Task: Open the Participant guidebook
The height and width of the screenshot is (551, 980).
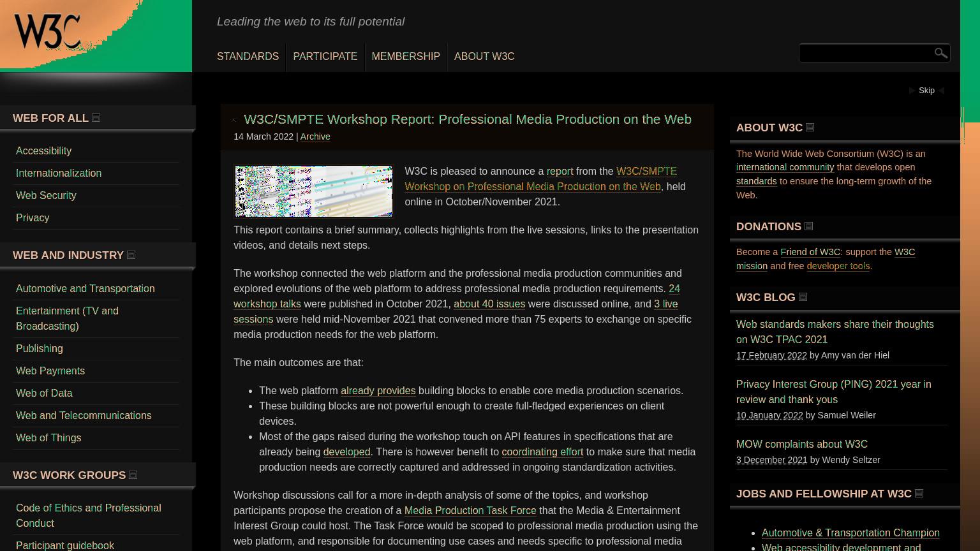Action: point(65,545)
